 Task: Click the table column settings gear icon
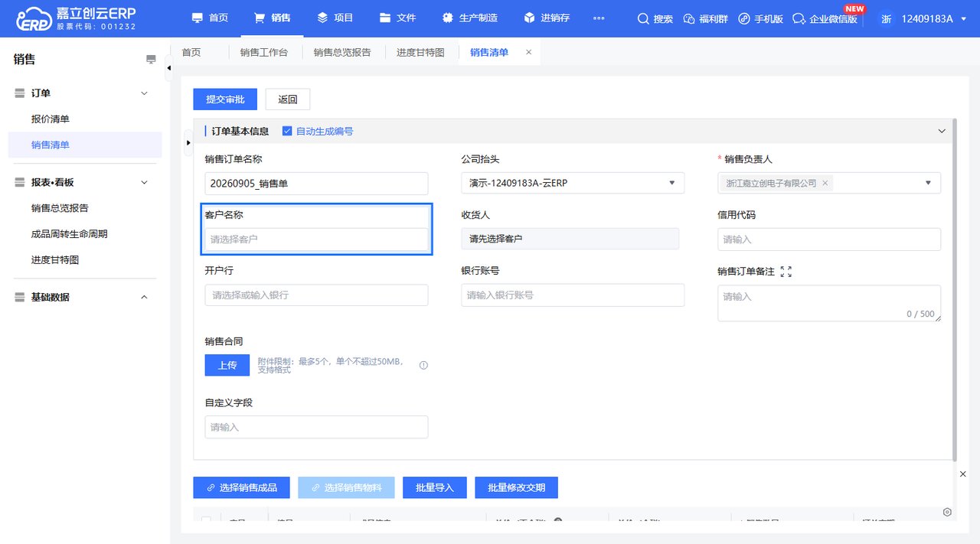coord(947,512)
